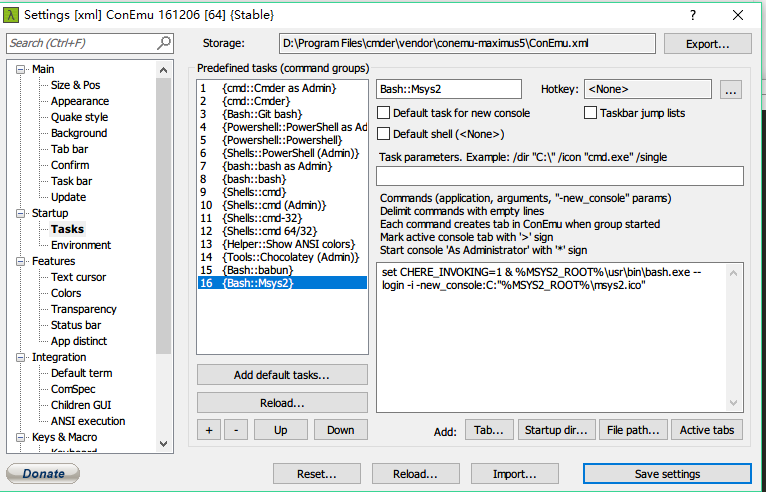Remove task with minus button
Image resolution: width=766 pixels, height=492 pixels.
pos(236,430)
